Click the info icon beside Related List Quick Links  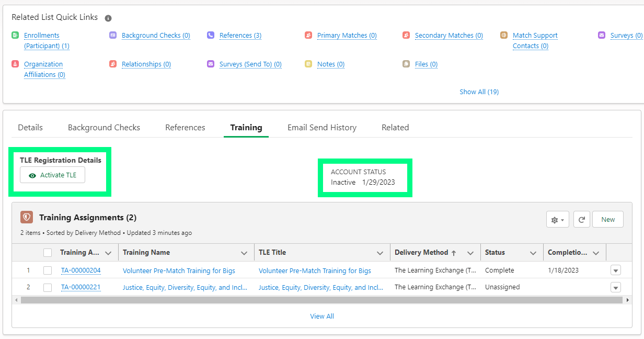point(108,18)
